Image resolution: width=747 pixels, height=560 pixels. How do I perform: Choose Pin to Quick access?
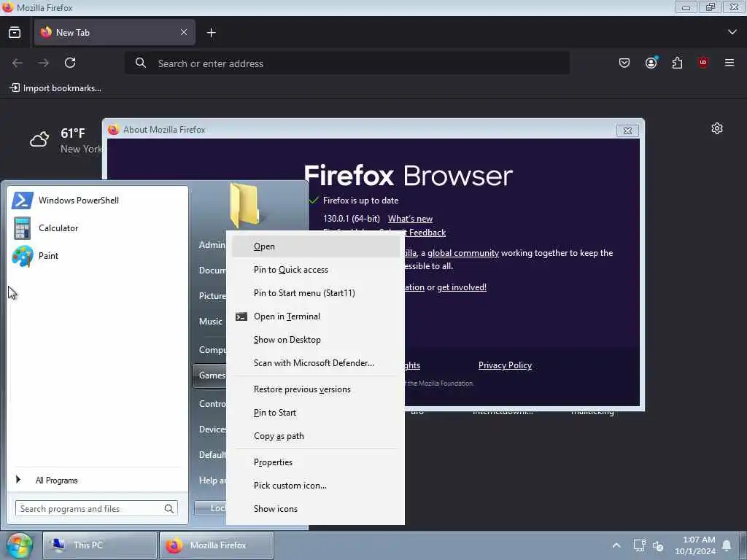[316, 270]
